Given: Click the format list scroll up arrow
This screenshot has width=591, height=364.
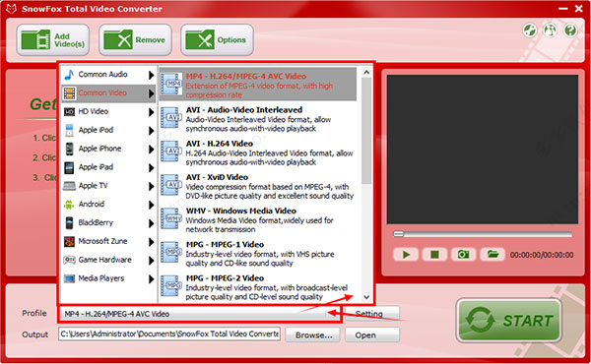Looking at the screenshot, I should [x=366, y=72].
